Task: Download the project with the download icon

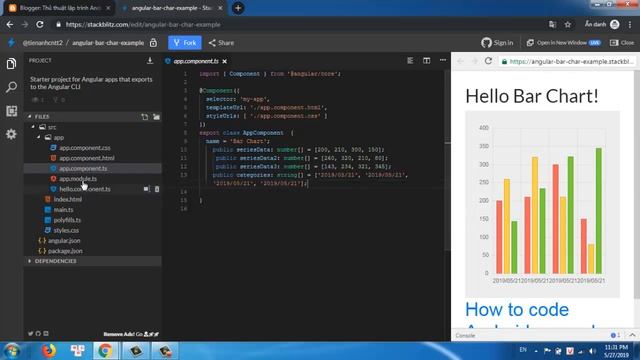Action: tap(150, 60)
